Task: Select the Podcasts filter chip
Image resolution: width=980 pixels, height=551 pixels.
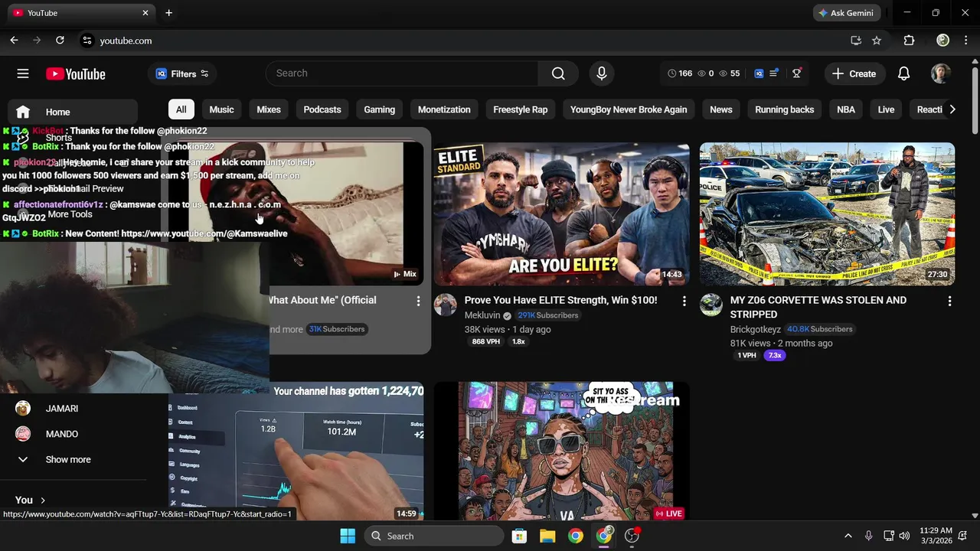Action: [322, 109]
